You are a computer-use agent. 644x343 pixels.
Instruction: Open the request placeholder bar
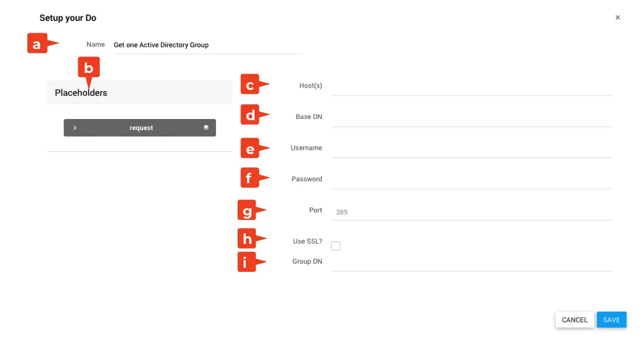click(140, 128)
